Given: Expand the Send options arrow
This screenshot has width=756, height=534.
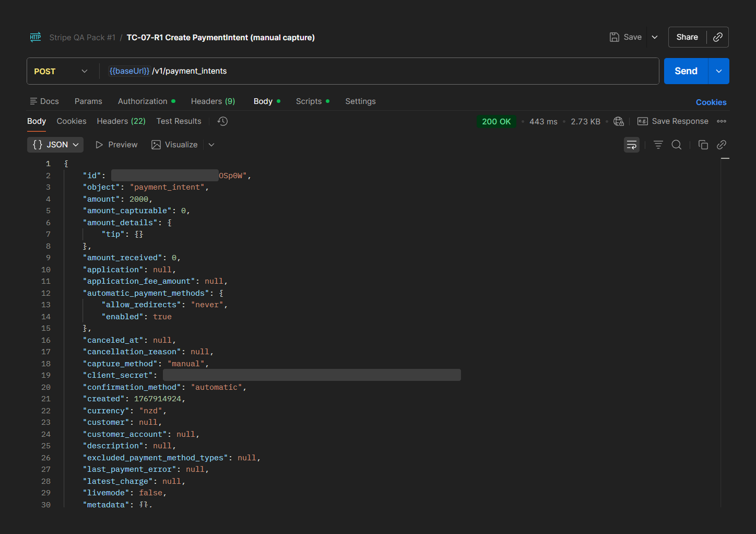Looking at the screenshot, I should tap(719, 71).
